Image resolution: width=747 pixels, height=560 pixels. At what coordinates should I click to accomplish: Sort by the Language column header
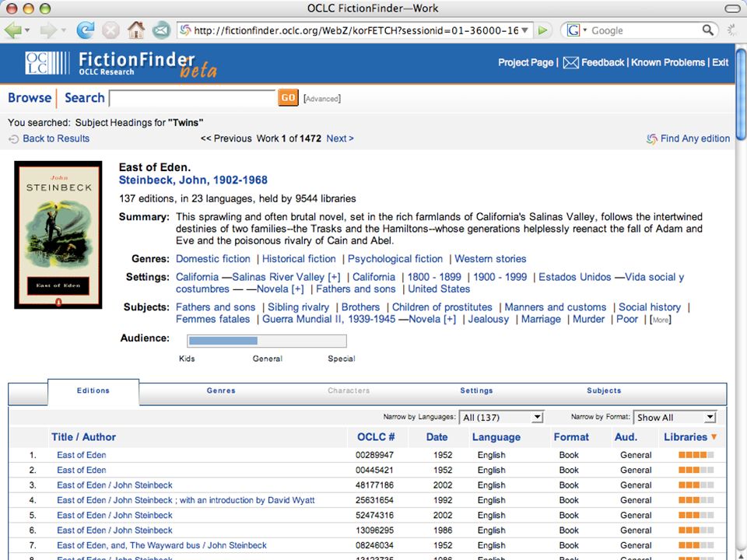pyautogui.click(x=496, y=437)
